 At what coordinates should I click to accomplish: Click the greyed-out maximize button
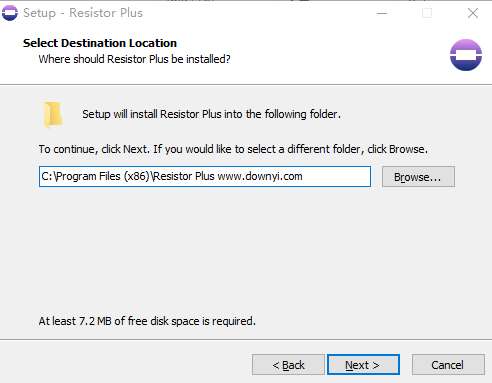(427, 13)
